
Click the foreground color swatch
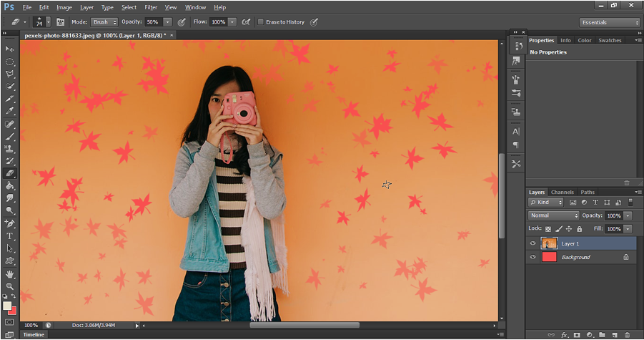[7, 306]
